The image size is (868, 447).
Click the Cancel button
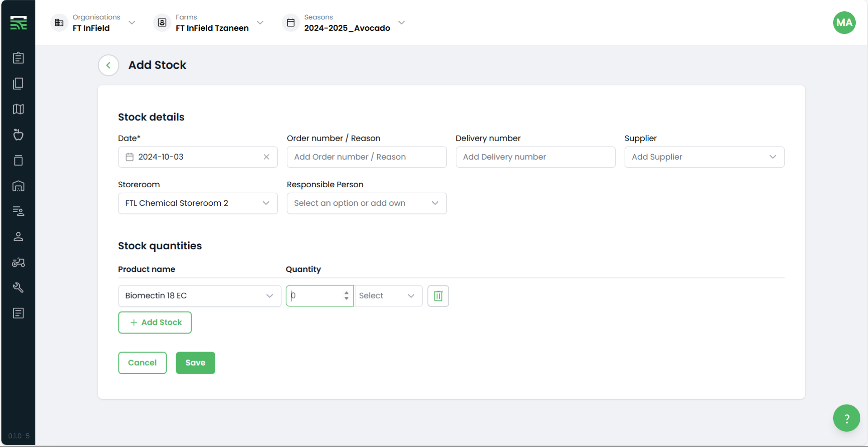[142, 363]
